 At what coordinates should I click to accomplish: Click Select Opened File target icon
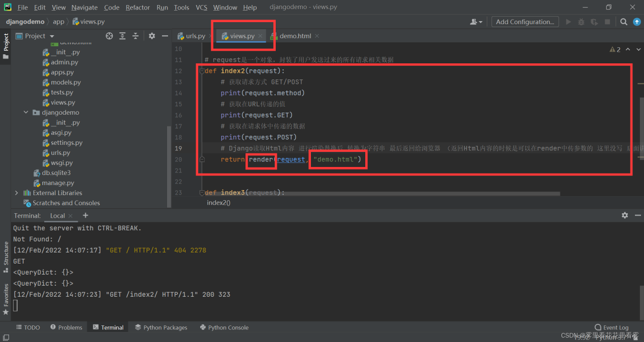coord(109,36)
